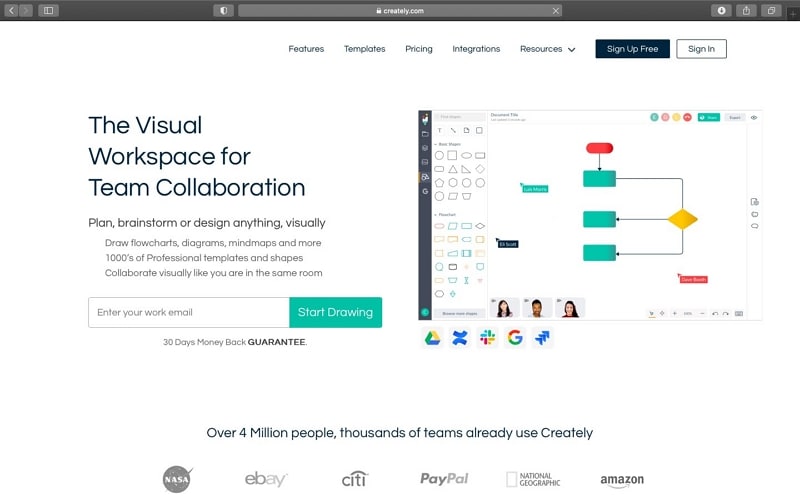Select the triangle in Basic Shapes
Viewport: 800px width, 500px height.
tap(453, 169)
